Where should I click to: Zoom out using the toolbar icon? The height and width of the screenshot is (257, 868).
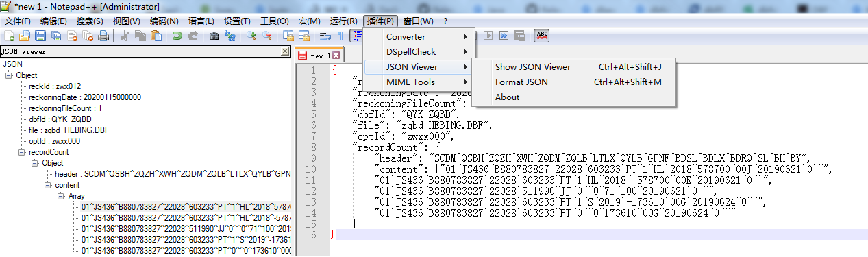coord(267,36)
